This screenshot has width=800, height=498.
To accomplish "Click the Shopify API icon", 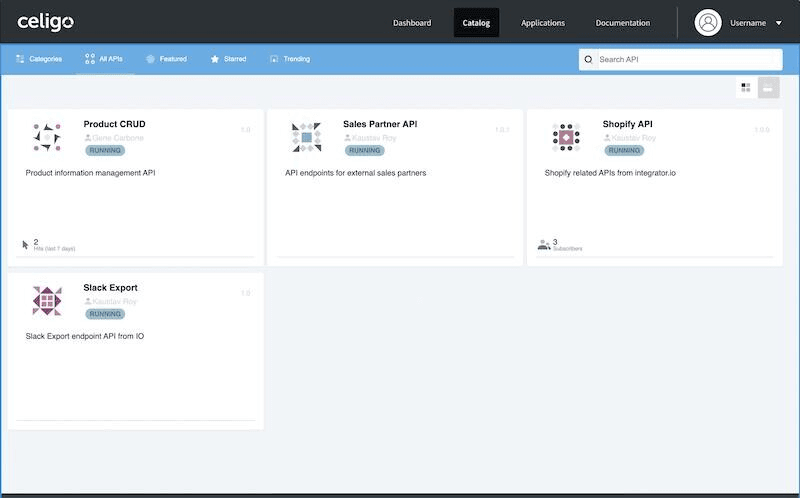I will point(566,138).
